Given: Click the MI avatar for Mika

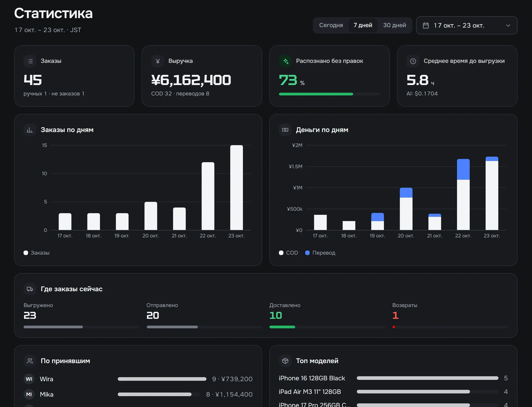Looking at the screenshot, I should point(29,394).
